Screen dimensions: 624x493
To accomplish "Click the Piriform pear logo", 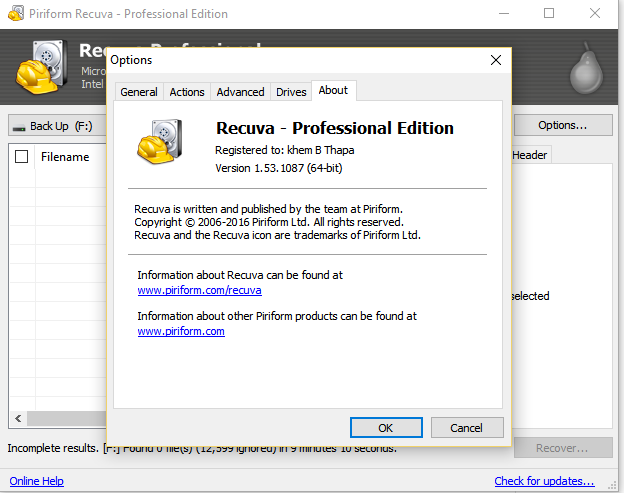I will (586, 68).
